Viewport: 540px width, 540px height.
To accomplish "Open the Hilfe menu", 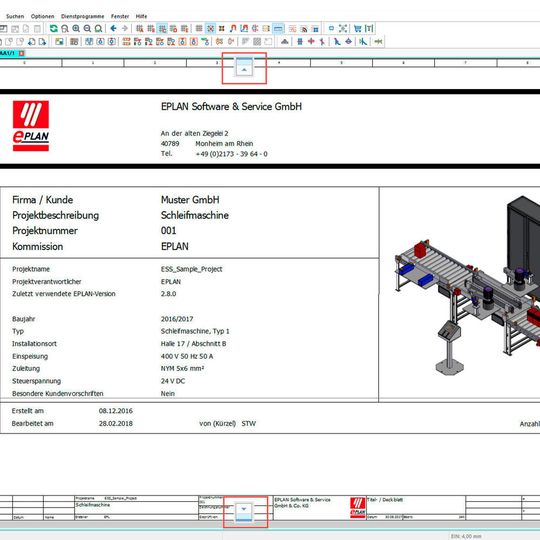I will tap(141, 16).
